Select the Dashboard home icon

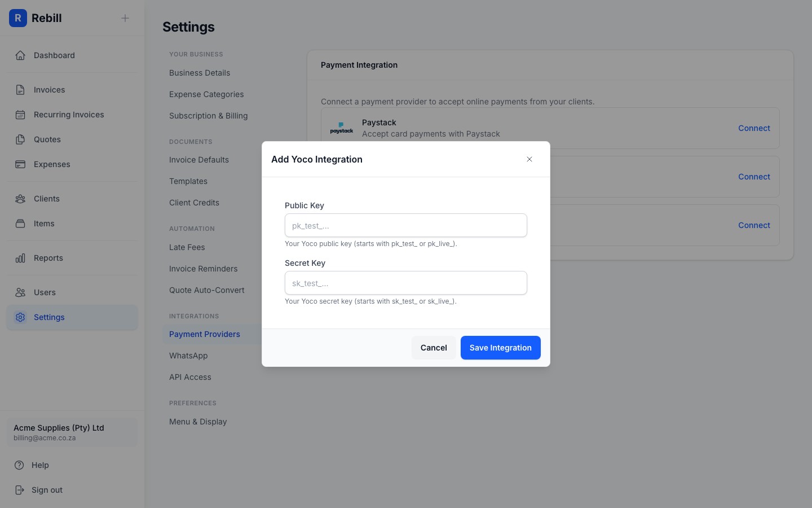coord(20,55)
